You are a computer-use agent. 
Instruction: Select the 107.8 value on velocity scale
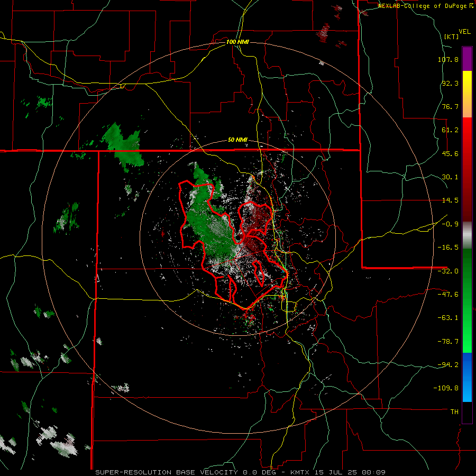[x=448, y=59]
